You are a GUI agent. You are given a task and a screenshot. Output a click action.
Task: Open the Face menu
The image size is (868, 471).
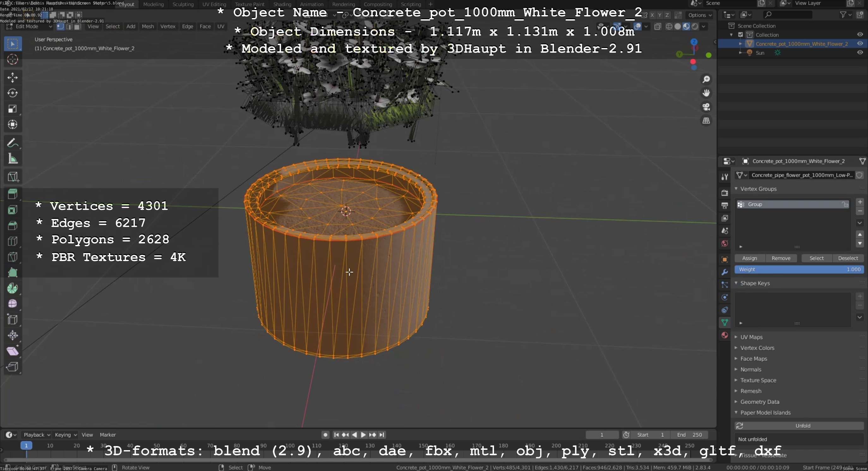pos(205,27)
